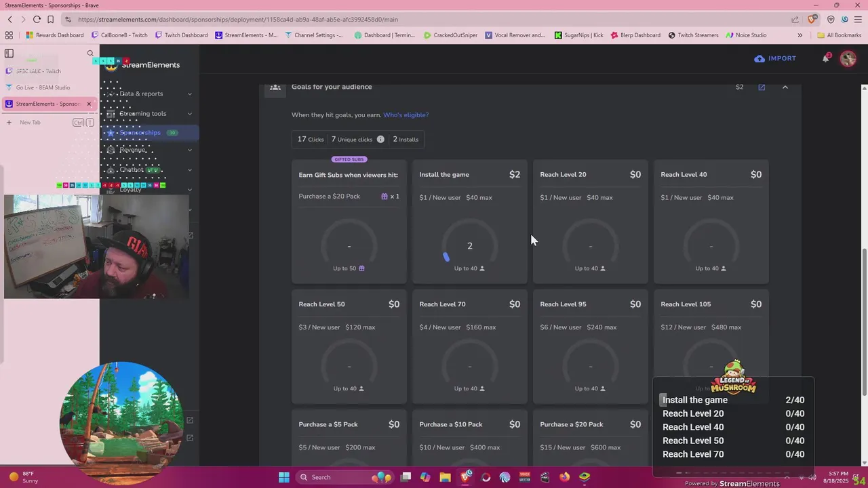Open the notifications bell
868x488 pixels.
pyautogui.click(x=825, y=58)
